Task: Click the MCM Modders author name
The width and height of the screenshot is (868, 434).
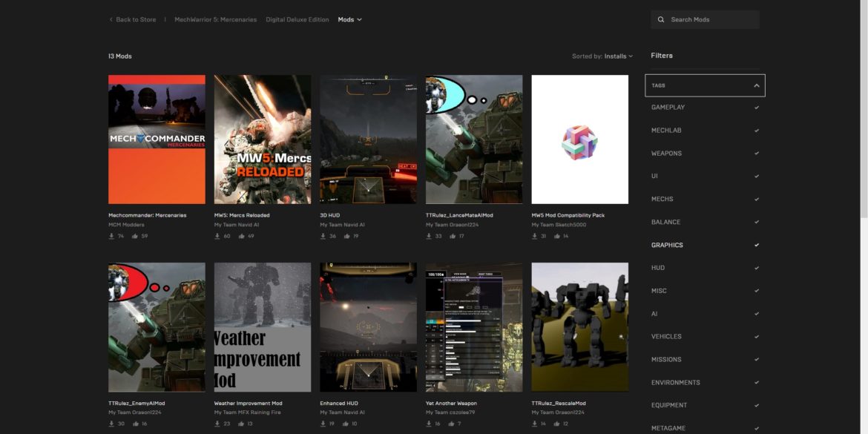Action: [126, 225]
